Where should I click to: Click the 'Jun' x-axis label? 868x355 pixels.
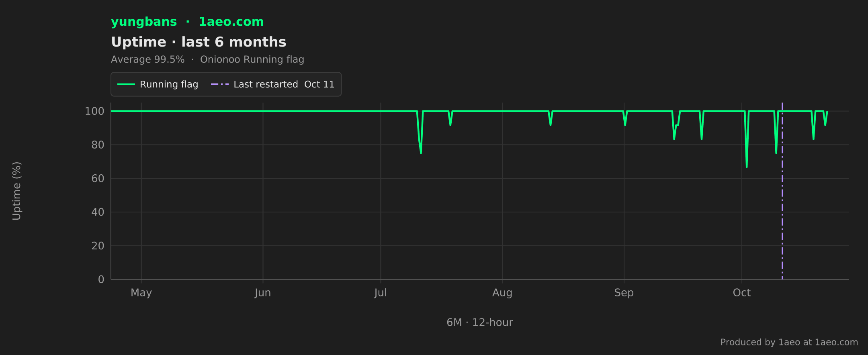263,293
